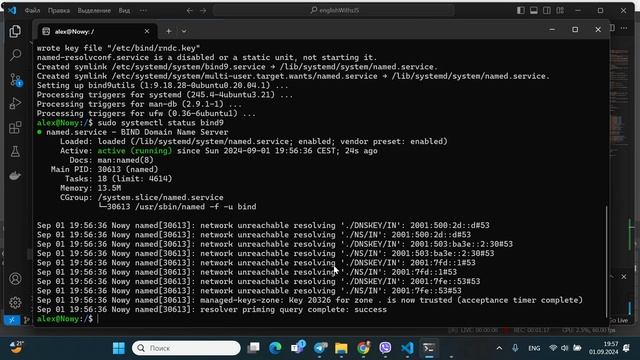Open the Customize Layout button

[x=560, y=11]
